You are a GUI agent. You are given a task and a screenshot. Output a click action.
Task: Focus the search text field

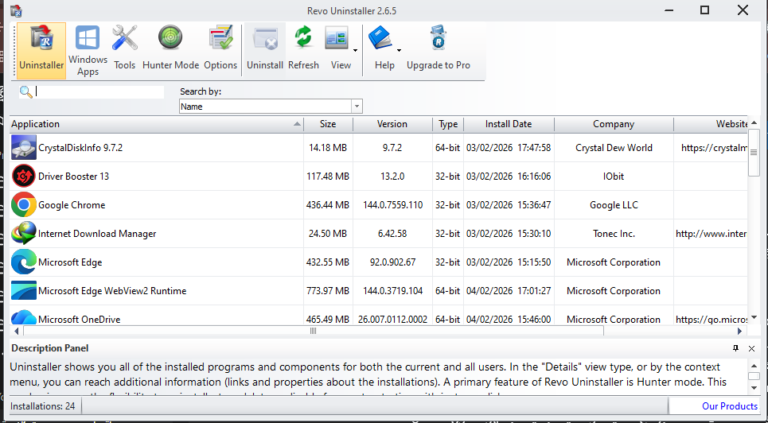[x=99, y=92]
